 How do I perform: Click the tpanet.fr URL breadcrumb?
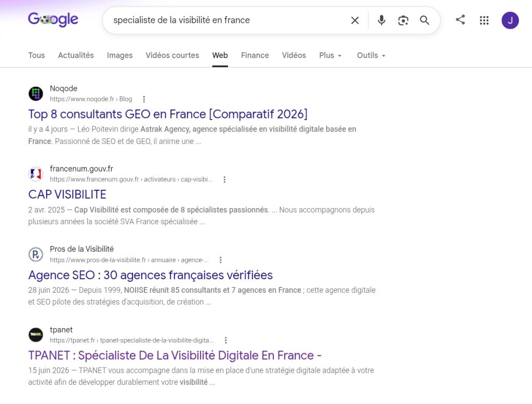pos(131,341)
